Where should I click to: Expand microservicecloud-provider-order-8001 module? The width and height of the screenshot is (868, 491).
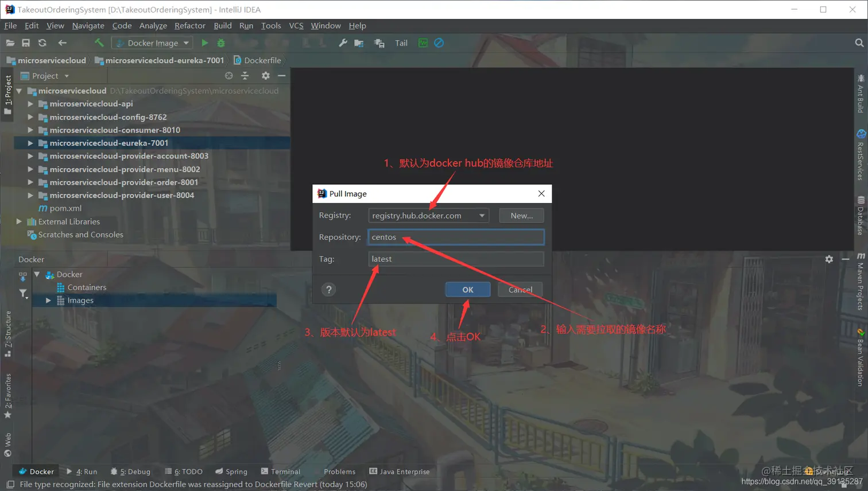point(30,182)
